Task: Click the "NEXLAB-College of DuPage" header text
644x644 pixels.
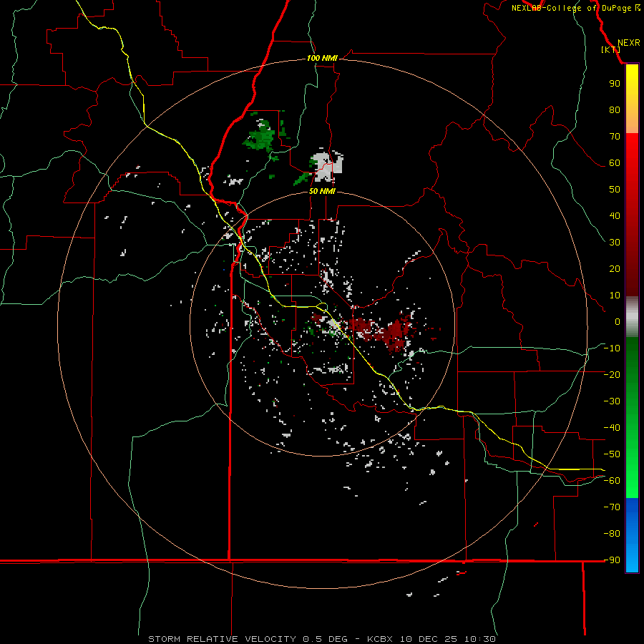Action: pyautogui.click(x=571, y=8)
